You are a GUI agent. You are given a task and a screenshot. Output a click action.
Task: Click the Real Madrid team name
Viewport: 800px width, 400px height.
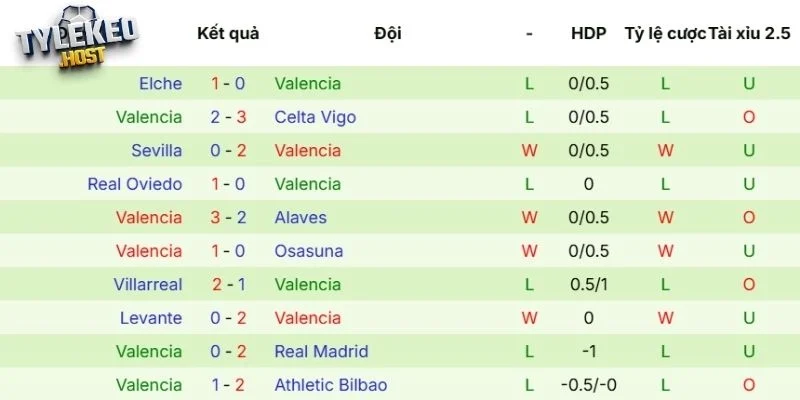[321, 351]
